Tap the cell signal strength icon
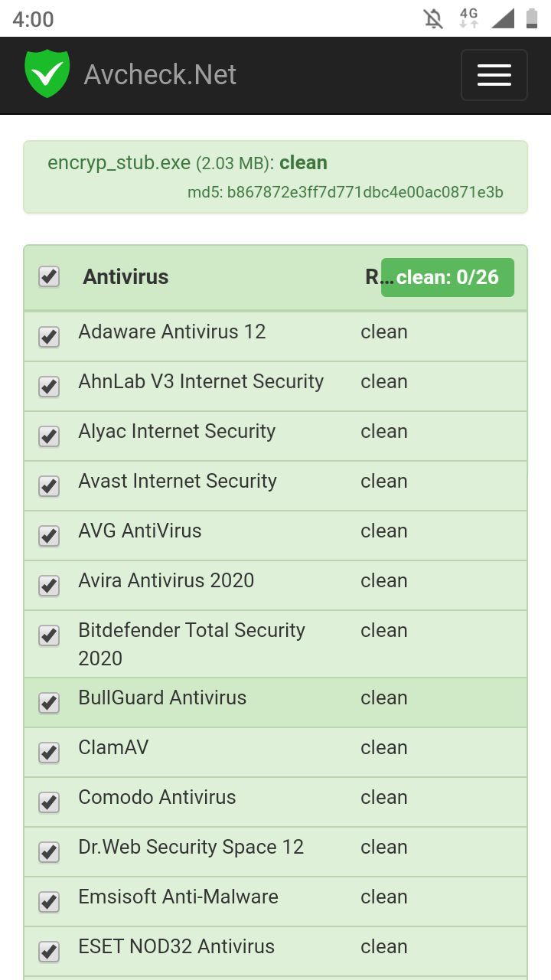Viewport: 551px width, 980px height. coord(503,18)
